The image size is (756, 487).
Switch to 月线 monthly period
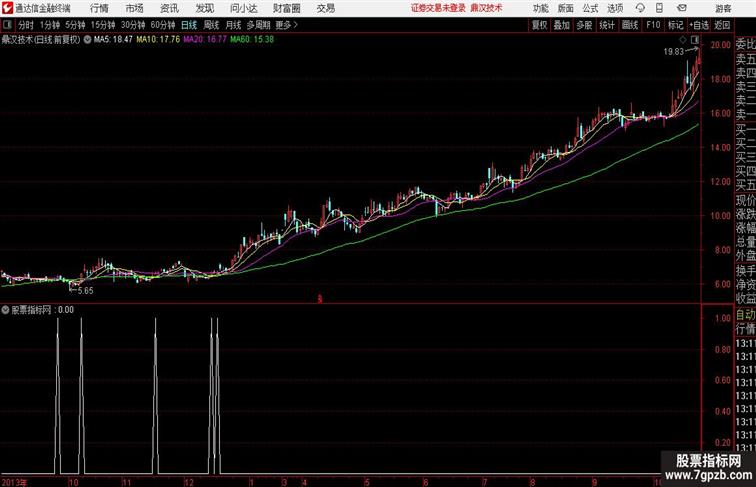coord(233,25)
